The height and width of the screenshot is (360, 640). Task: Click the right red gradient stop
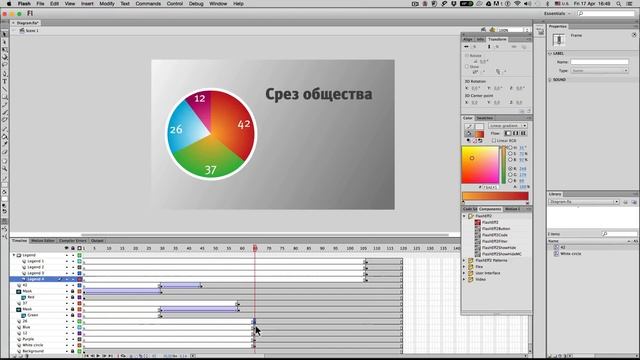pos(527,203)
